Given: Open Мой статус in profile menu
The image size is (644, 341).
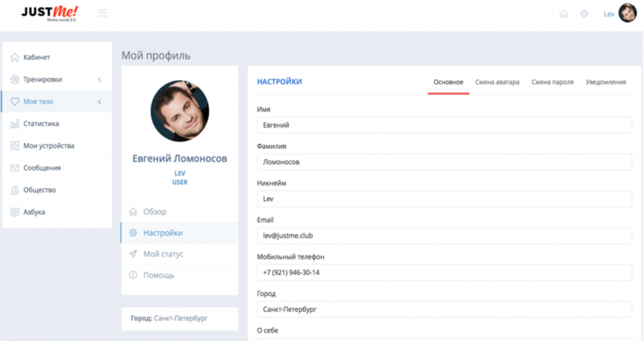Looking at the screenshot, I should [179, 254].
